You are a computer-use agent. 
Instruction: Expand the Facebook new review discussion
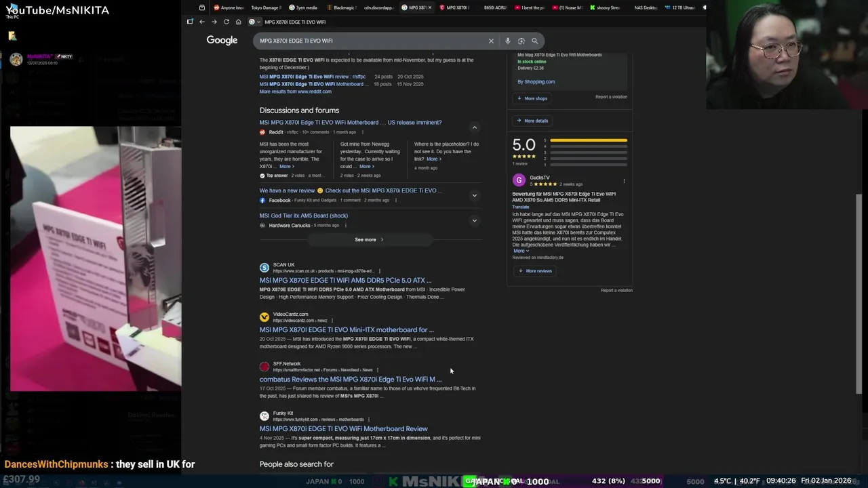point(474,195)
